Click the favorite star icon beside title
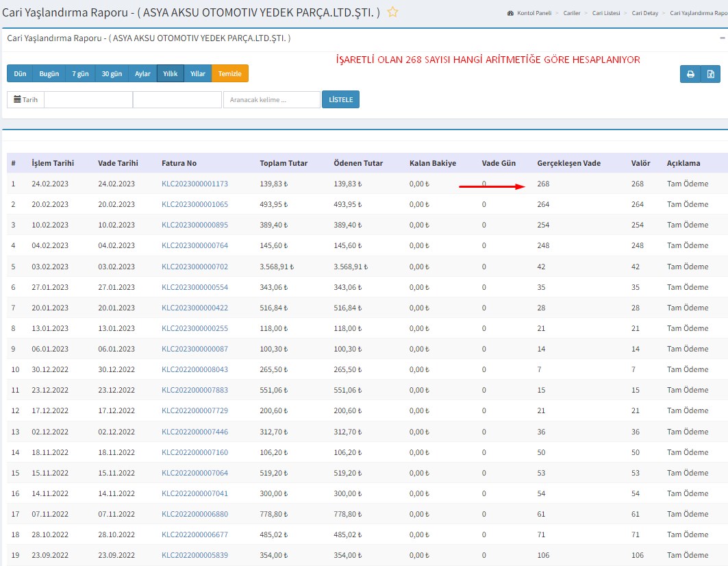 [x=392, y=12]
